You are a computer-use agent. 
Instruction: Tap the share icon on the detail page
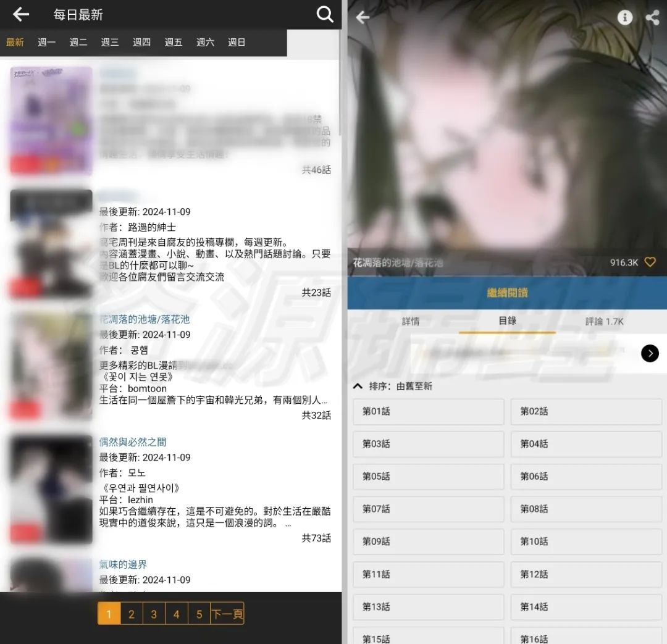(653, 17)
